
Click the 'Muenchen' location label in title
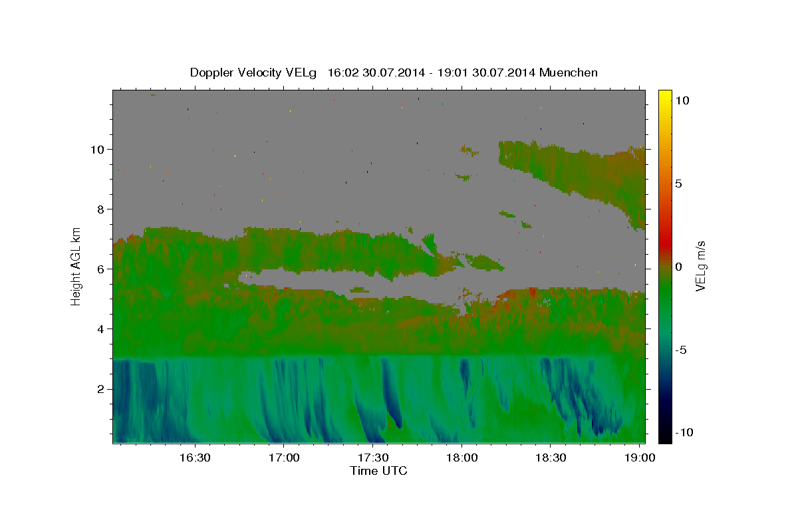click(x=569, y=72)
